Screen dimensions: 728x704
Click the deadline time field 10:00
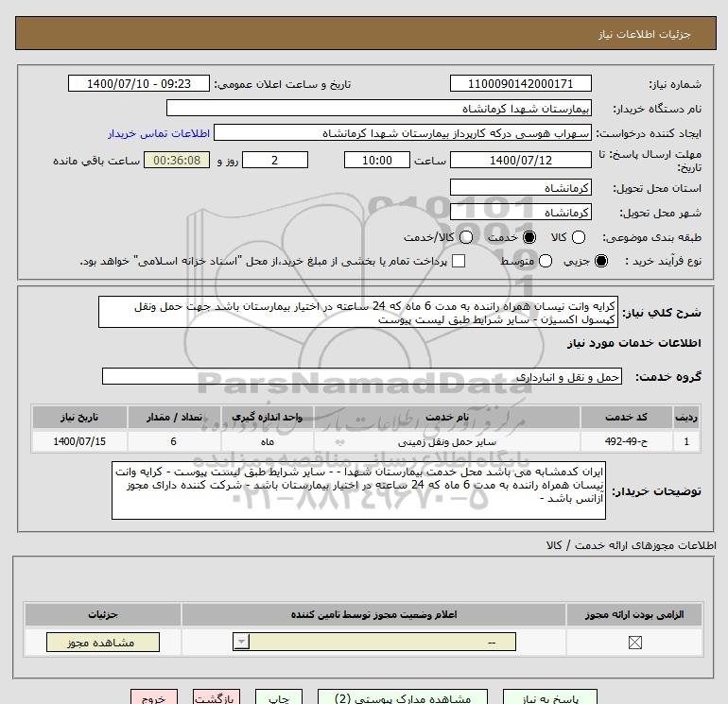pos(377,160)
